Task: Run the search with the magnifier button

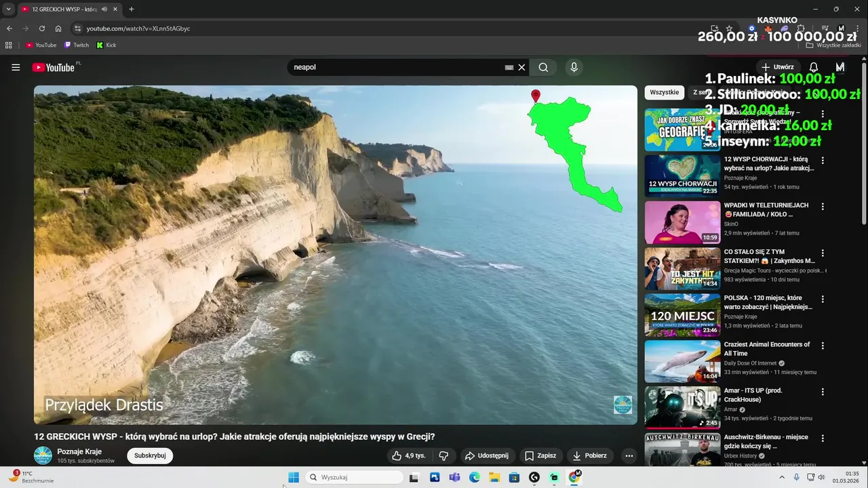Action: [543, 67]
